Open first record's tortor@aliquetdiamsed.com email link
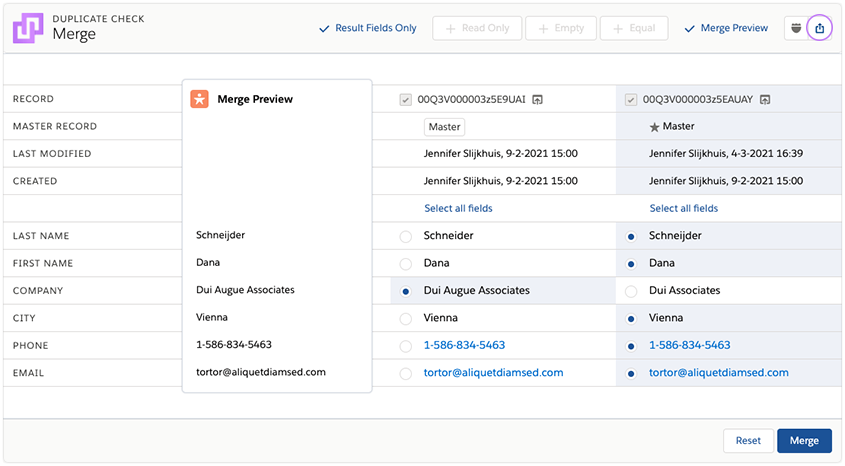845x466 pixels. click(493, 373)
